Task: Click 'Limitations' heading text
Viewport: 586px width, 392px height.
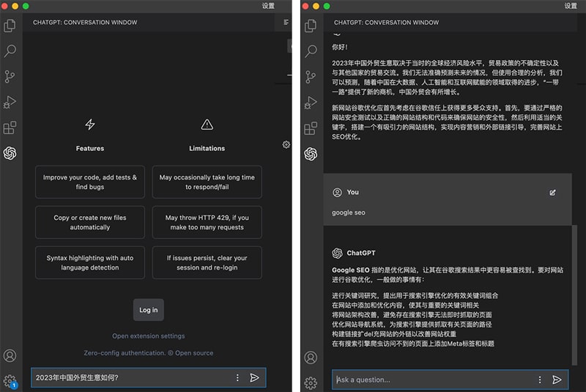Action: pos(207,148)
